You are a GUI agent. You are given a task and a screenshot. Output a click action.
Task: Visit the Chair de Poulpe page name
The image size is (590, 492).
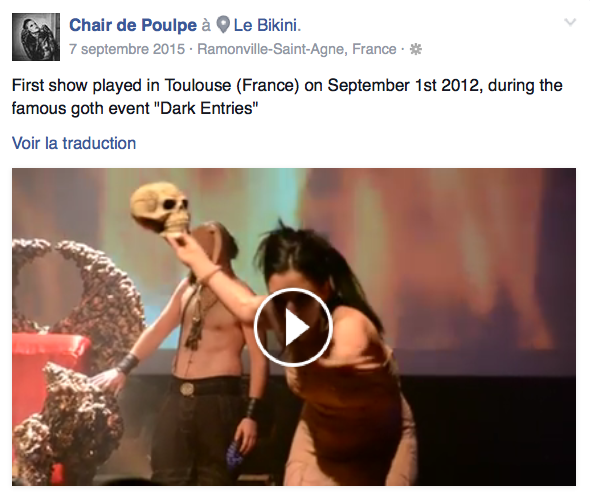pos(133,25)
